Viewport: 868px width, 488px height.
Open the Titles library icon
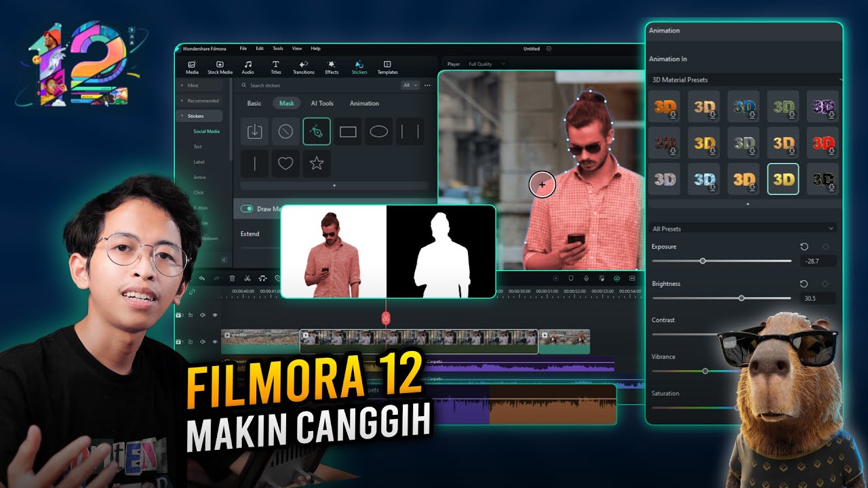pyautogui.click(x=276, y=67)
